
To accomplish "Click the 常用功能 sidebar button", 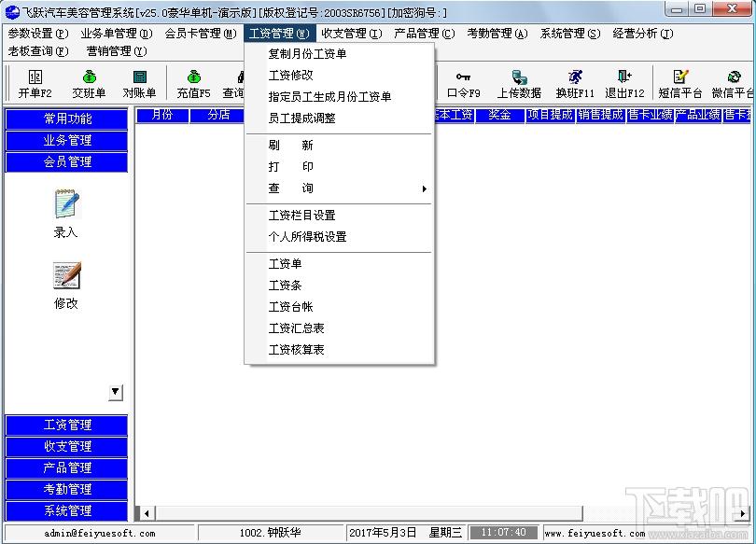I will pos(66,119).
